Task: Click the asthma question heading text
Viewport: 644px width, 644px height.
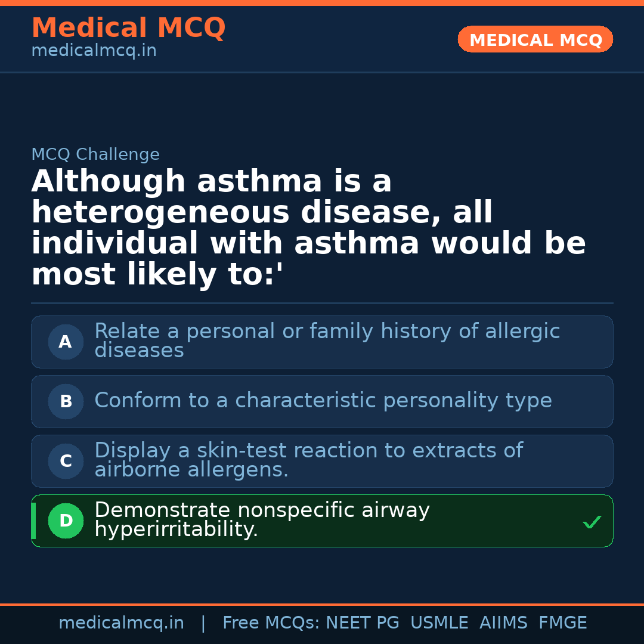Action: point(308,228)
